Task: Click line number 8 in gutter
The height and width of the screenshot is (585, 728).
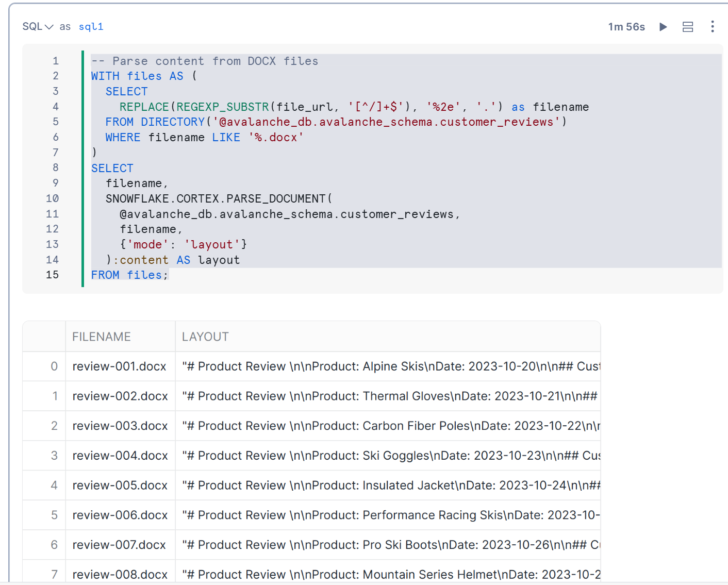Action: tap(55, 168)
